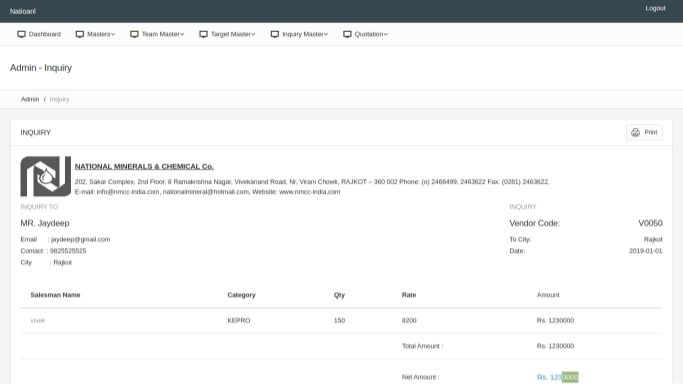This screenshot has height=384, width=683.
Task: Click the highlighted Net Amount value
Action: tap(558, 377)
